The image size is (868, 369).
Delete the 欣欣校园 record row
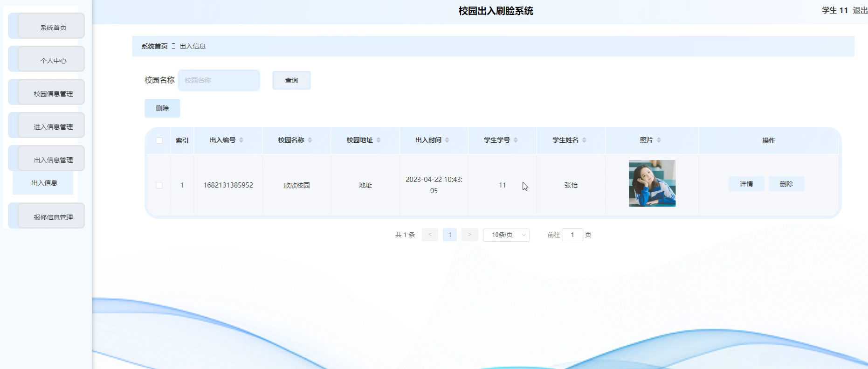(786, 184)
